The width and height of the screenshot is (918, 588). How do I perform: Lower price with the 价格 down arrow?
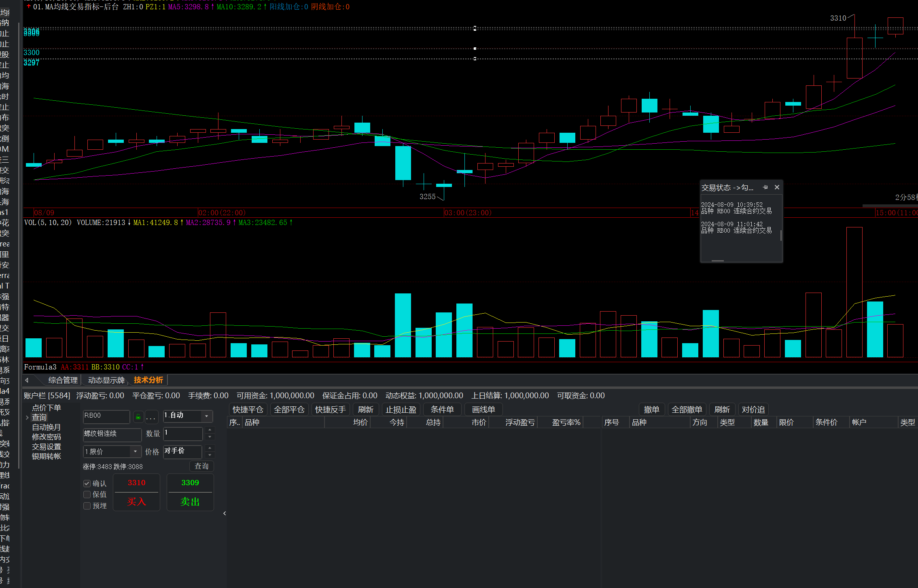pos(210,455)
